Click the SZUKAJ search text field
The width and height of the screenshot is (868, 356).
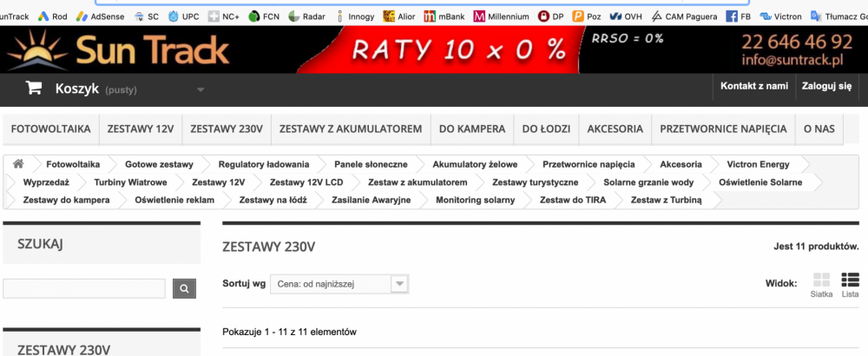tap(84, 288)
